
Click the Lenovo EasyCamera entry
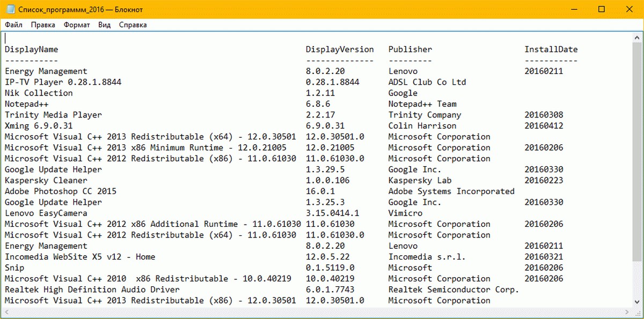46,213
